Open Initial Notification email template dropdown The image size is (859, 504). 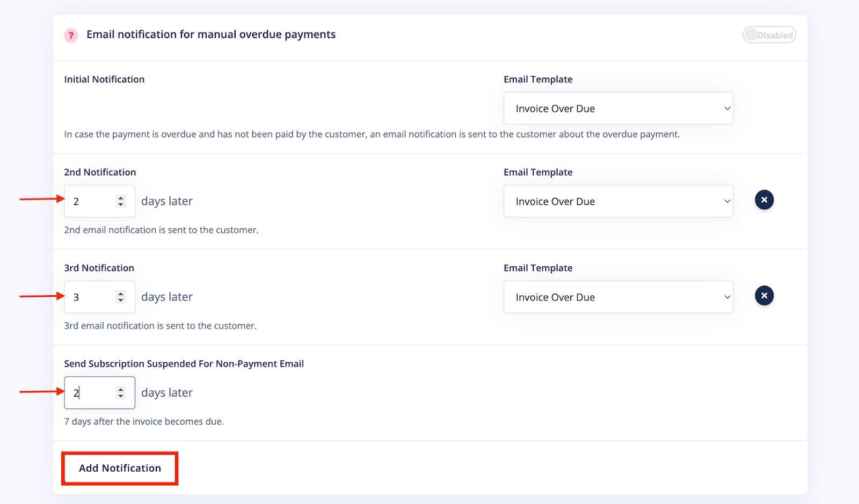(618, 108)
